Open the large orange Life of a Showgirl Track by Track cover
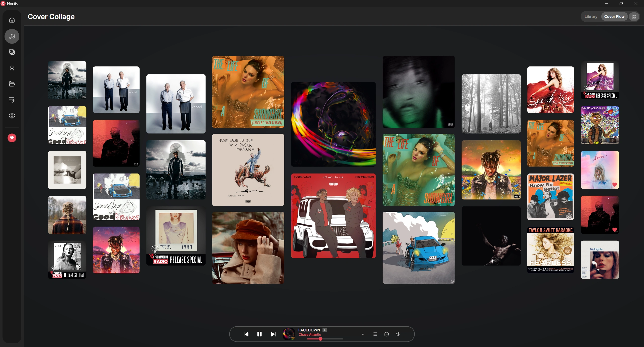Viewport: 644px width, 347px height. [248, 92]
